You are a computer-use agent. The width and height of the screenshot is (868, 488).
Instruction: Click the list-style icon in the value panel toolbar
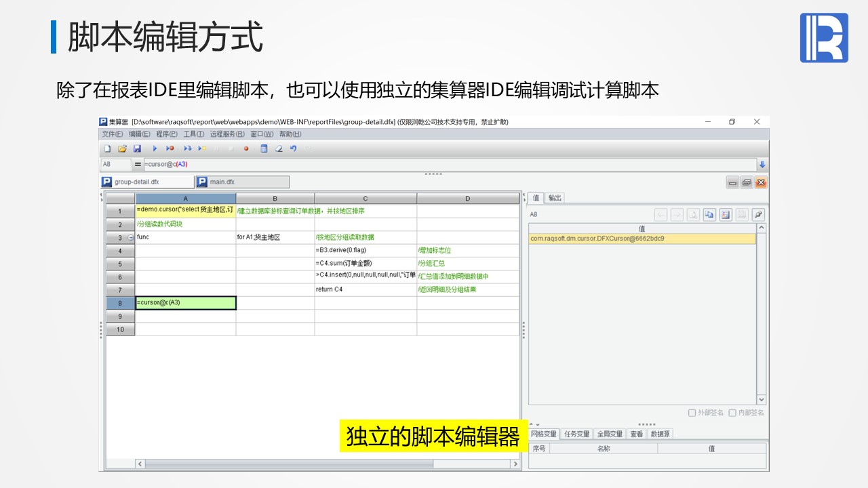(726, 215)
